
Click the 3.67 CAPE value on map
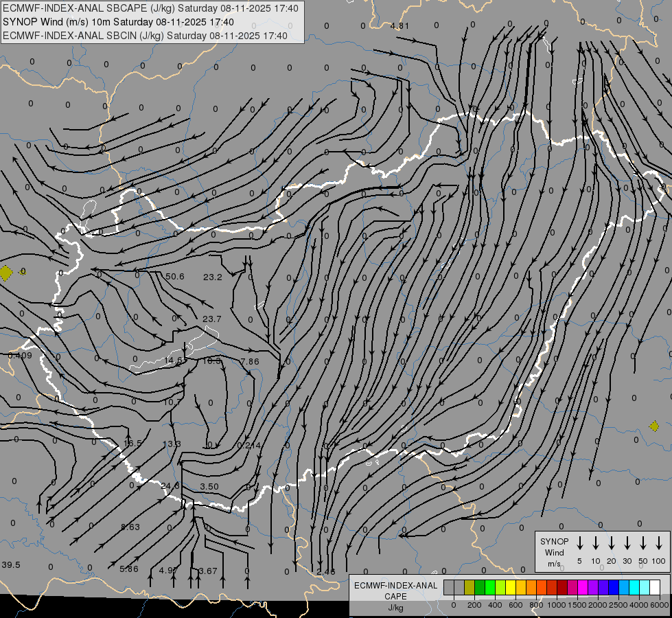[x=208, y=571]
